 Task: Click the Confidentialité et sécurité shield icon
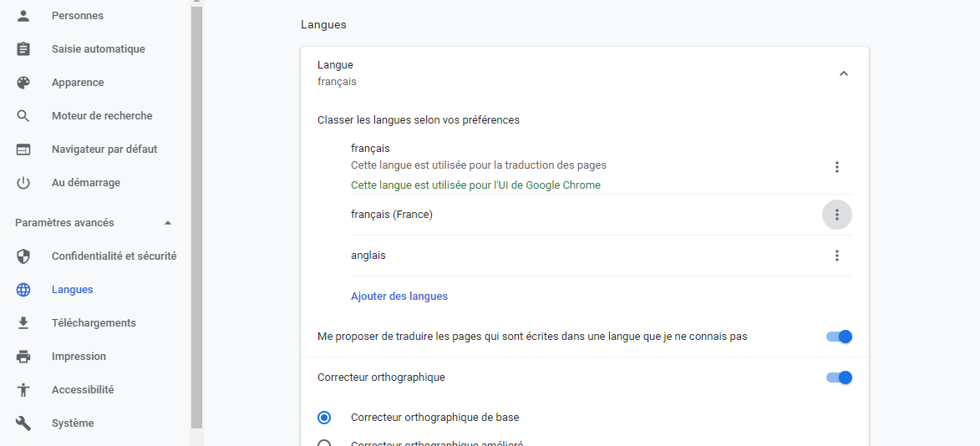[x=23, y=256]
